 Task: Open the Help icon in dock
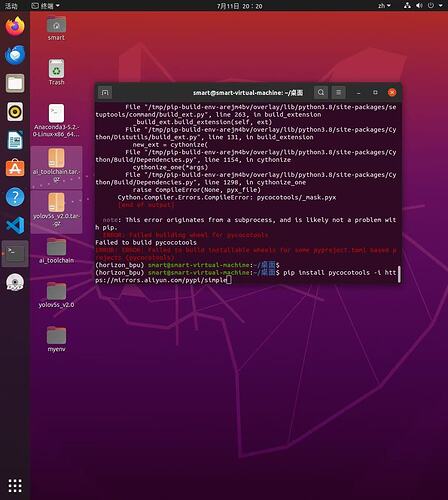tap(15, 197)
